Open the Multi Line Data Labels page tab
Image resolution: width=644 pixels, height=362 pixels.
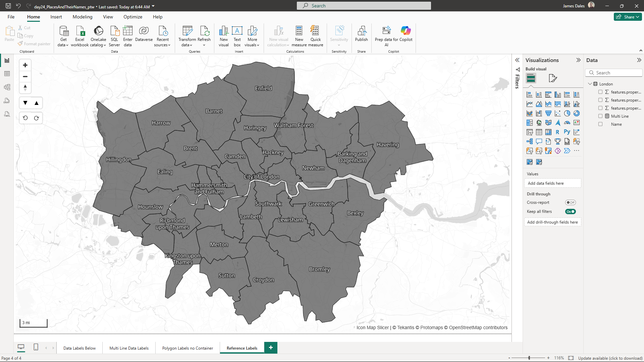click(x=129, y=348)
